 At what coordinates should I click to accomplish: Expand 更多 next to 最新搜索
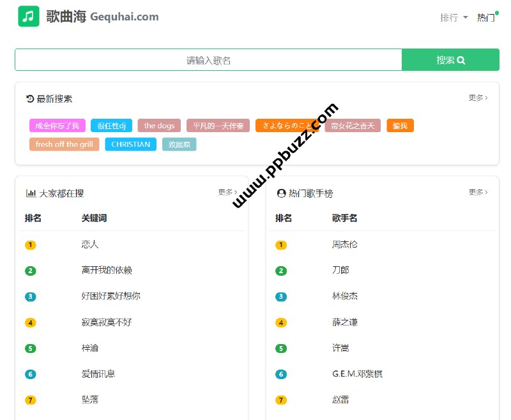477,98
